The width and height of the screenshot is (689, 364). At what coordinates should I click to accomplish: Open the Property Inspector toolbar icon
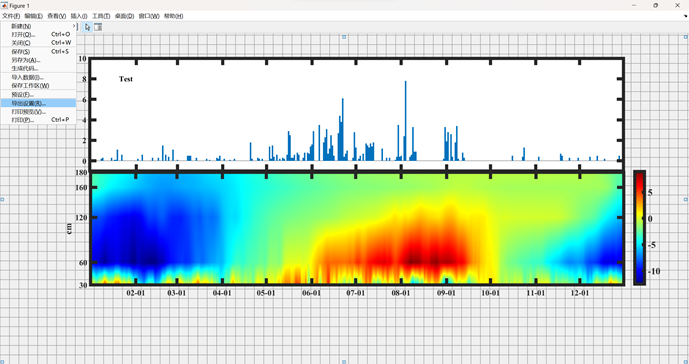[98, 27]
